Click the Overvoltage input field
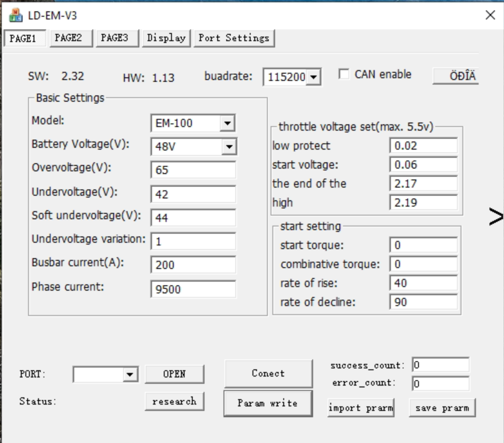The image size is (504, 443). (193, 170)
